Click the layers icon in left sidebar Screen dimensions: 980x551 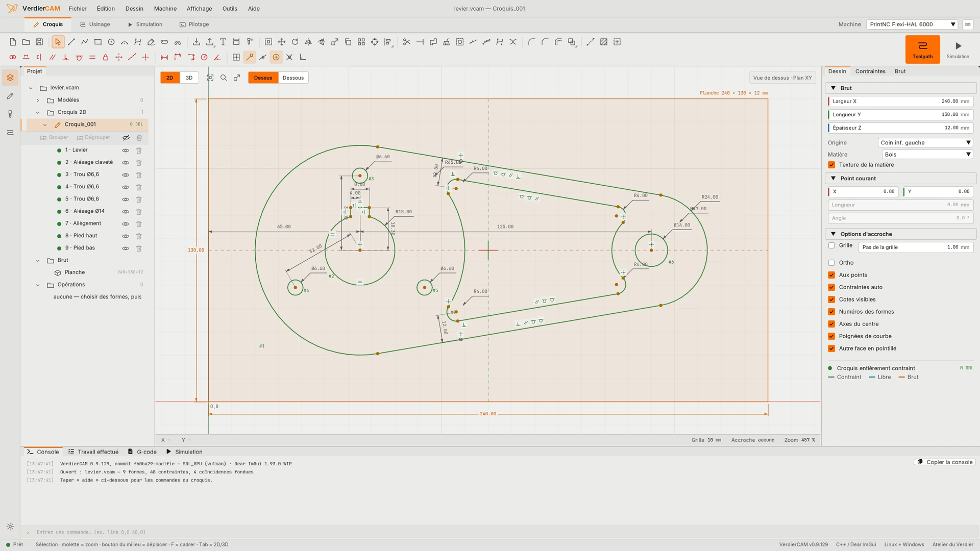10,78
